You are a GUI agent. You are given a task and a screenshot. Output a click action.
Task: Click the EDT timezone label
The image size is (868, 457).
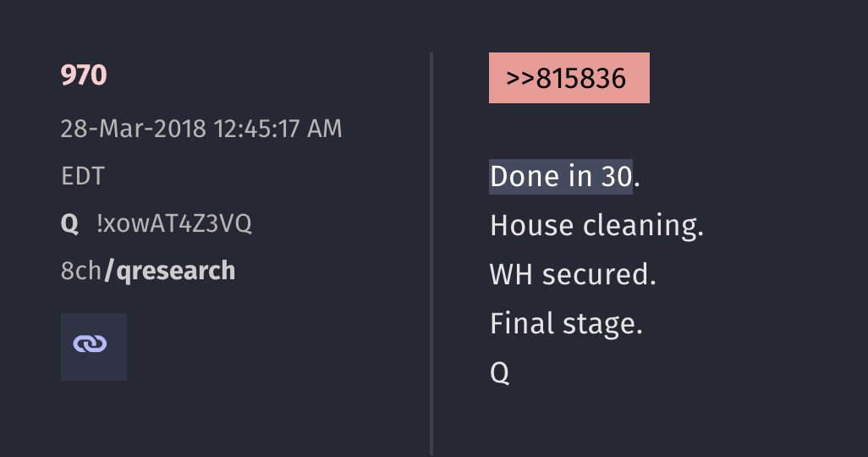pos(82,177)
